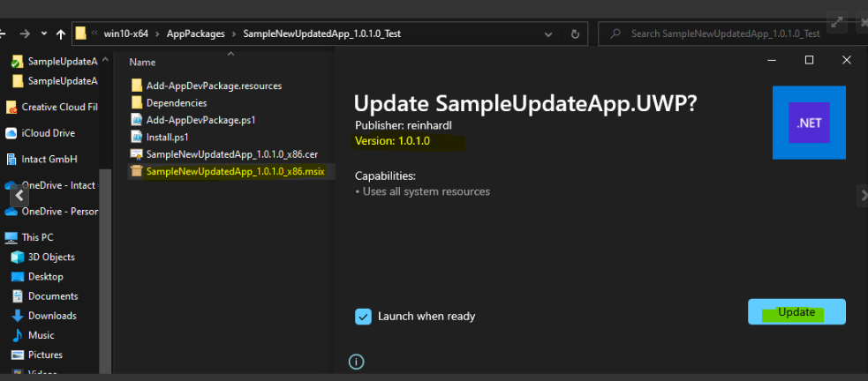Click the Downloads arrow icon
Image resolution: width=868 pixels, height=381 pixels.
(18, 316)
